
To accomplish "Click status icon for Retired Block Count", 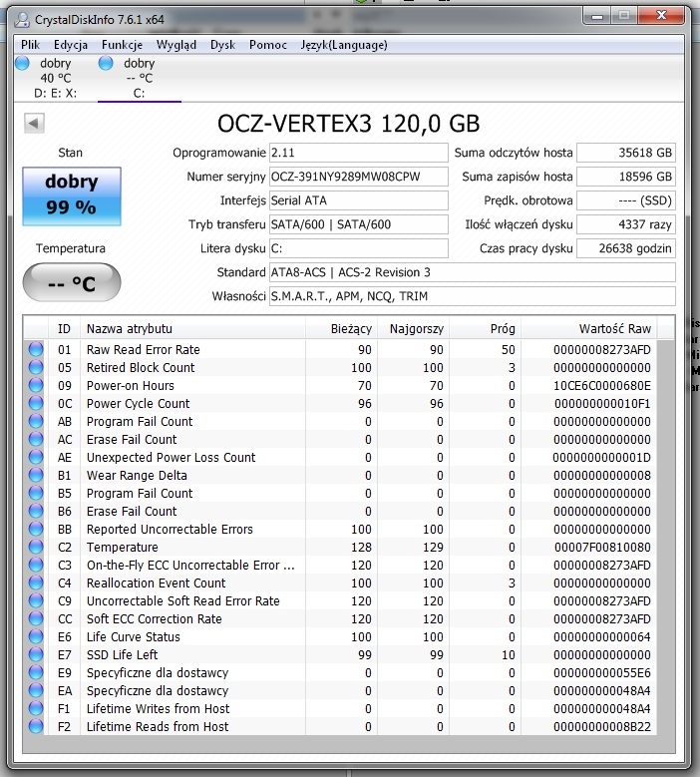I will click(36, 367).
